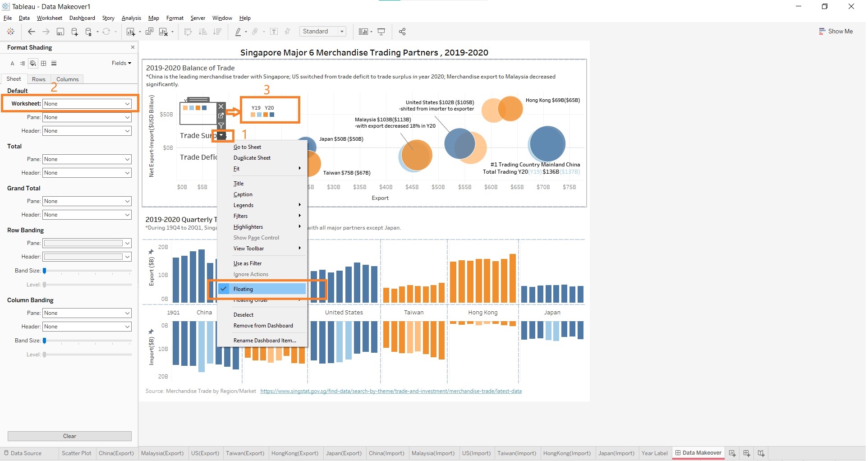The image size is (868, 461).
Task: Switch to the Columns format tab
Action: 68,79
